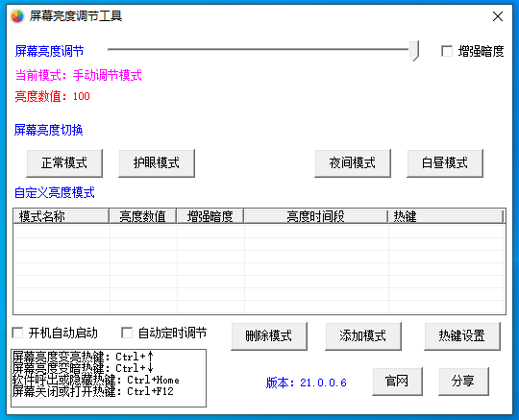
Task: Activate 护眼模式 button
Action: (x=157, y=163)
